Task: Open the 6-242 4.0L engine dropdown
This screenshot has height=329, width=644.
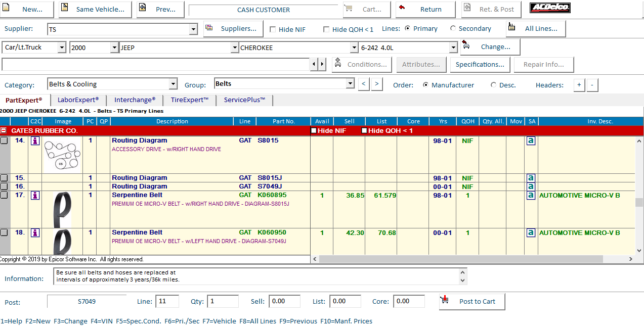Action: tap(453, 48)
